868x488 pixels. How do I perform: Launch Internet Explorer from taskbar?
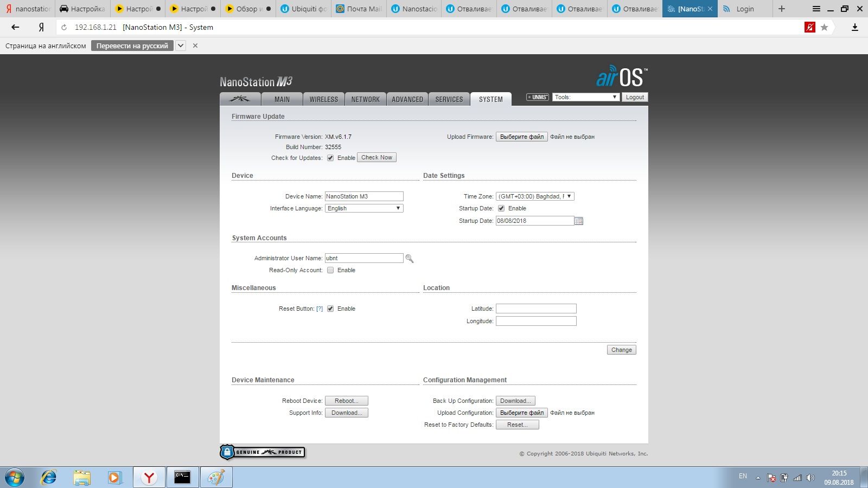tap(49, 478)
